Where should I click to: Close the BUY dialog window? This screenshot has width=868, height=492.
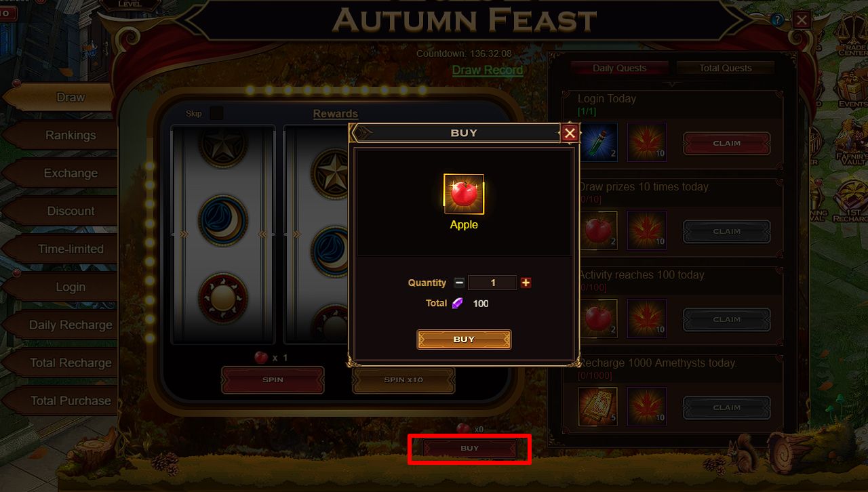[x=570, y=134]
